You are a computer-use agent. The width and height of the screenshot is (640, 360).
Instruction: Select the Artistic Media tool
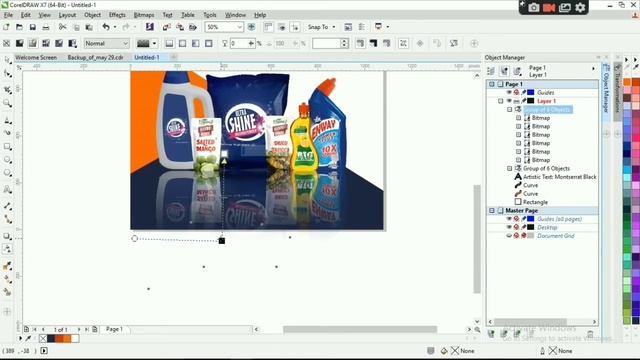pos(7,133)
